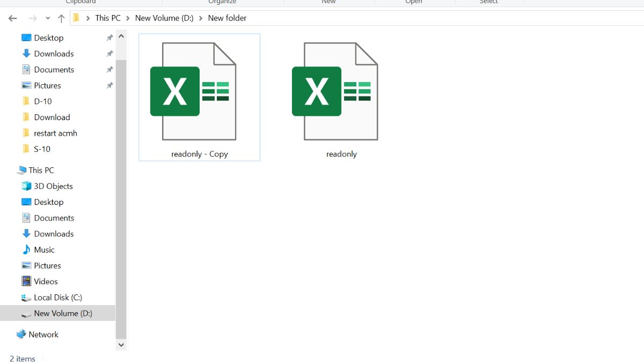
Task: Select New folder in the address path
Action: 227,18
